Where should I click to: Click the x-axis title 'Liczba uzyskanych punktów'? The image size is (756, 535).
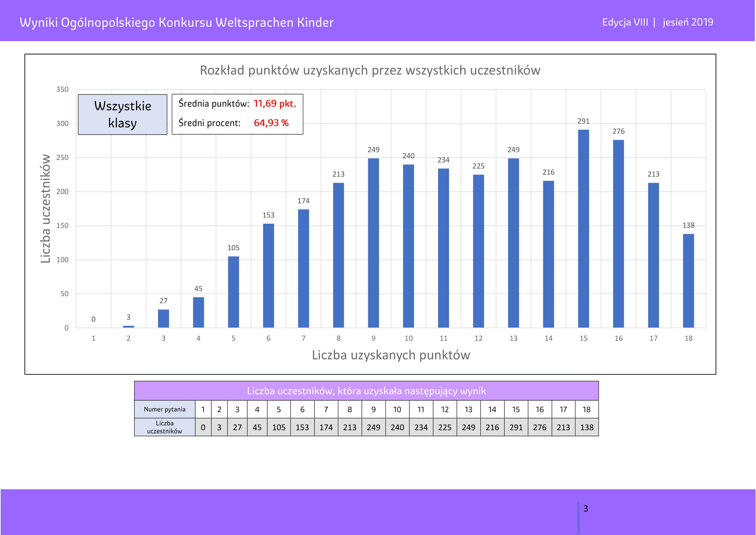[391, 355]
